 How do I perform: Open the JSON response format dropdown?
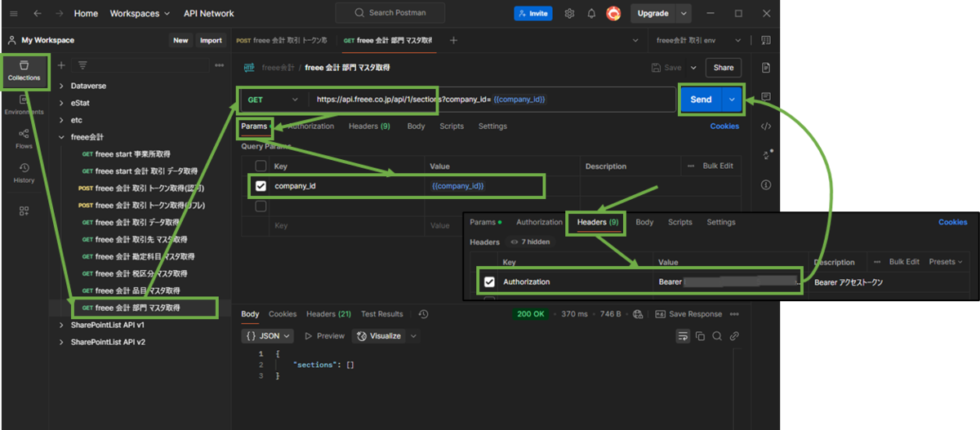tap(268, 336)
